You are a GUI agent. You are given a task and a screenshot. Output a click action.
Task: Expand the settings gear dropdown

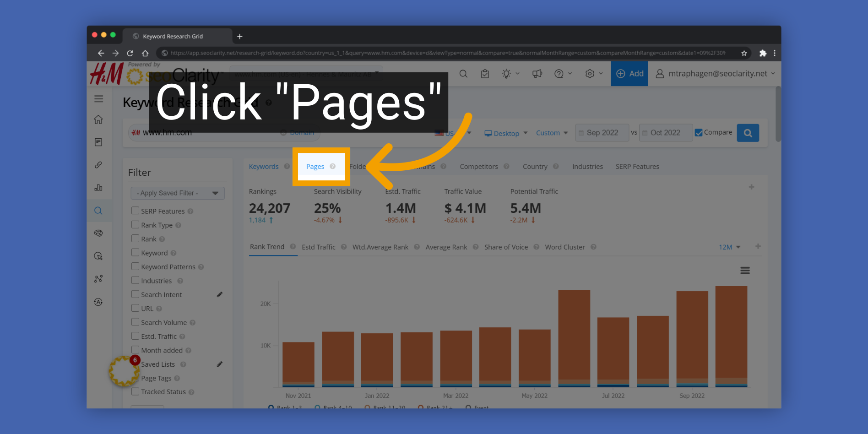tap(594, 74)
